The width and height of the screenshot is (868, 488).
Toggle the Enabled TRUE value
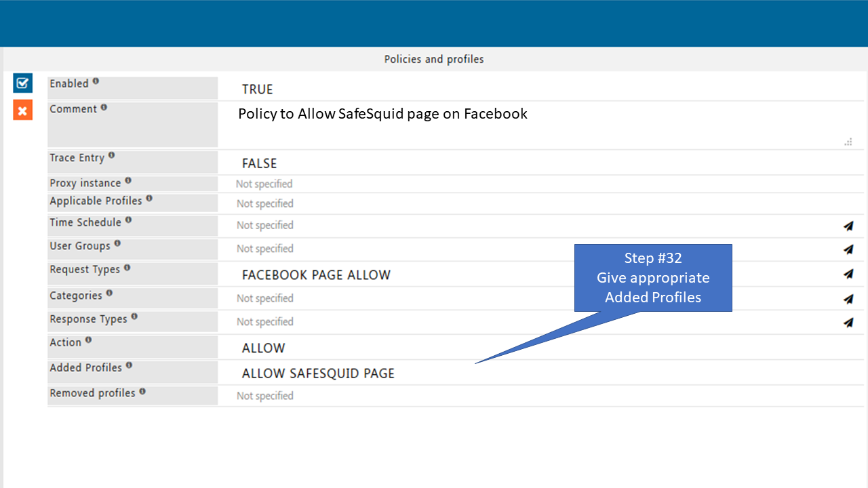(x=258, y=89)
